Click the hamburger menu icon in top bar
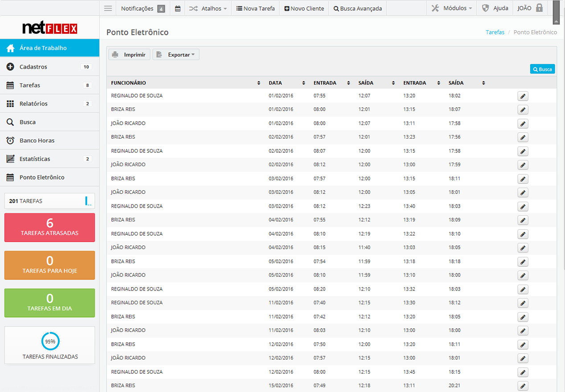This screenshot has width=565, height=392. point(108,8)
